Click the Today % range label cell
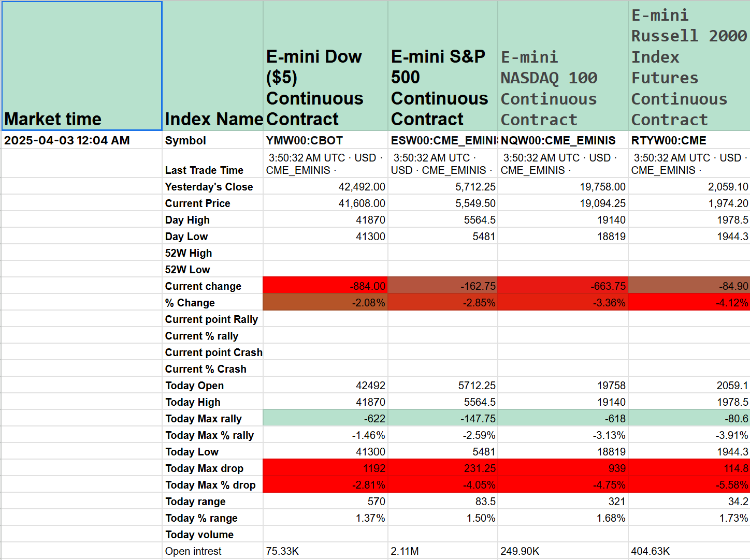This screenshot has width=750, height=560. pyautogui.click(x=213, y=518)
